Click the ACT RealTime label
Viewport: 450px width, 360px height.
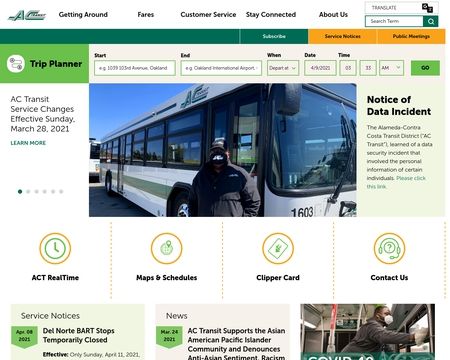55,278
